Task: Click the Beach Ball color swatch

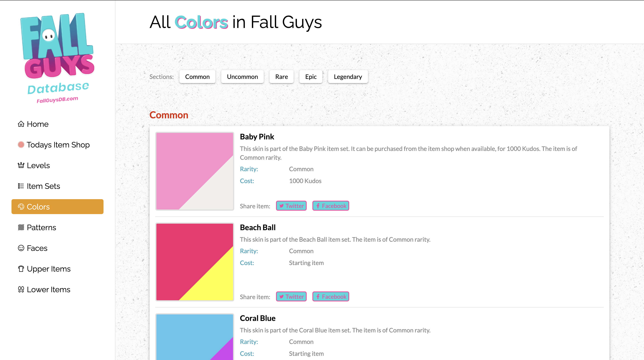Action: pyautogui.click(x=195, y=262)
